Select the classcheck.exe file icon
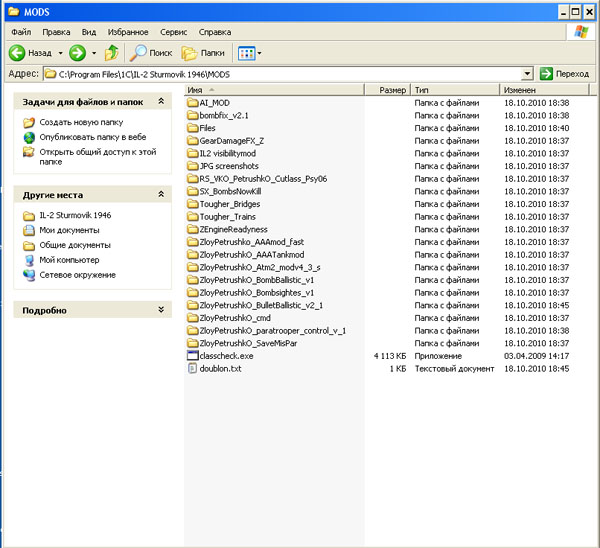Viewport: 600px width, 548px height. [x=193, y=356]
